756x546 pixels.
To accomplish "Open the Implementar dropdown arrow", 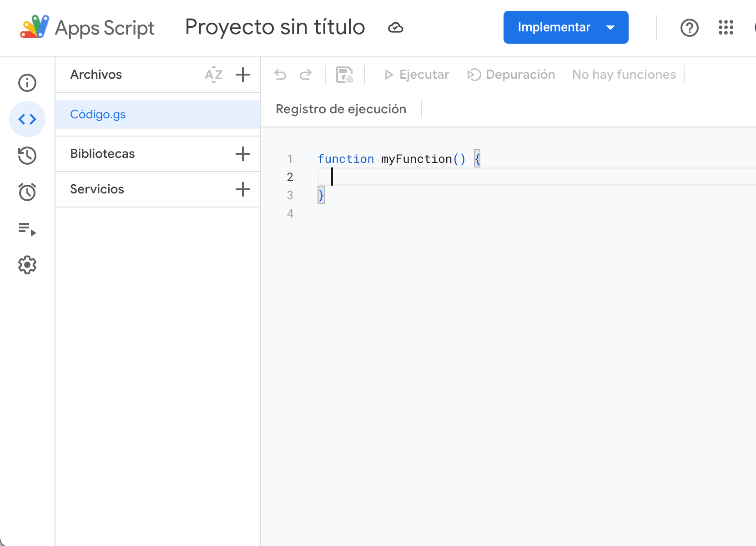I will click(x=610, y=27).
